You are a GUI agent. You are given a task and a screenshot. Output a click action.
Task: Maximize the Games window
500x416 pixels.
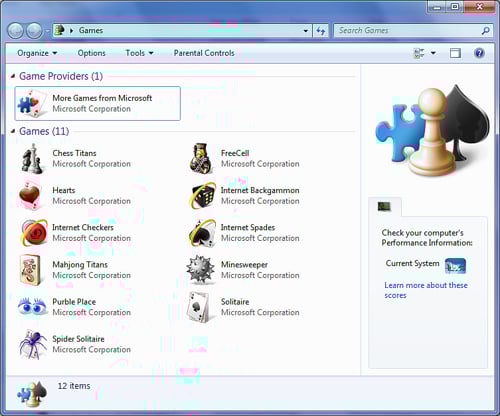pyautogui.click(x=455, y=7)
